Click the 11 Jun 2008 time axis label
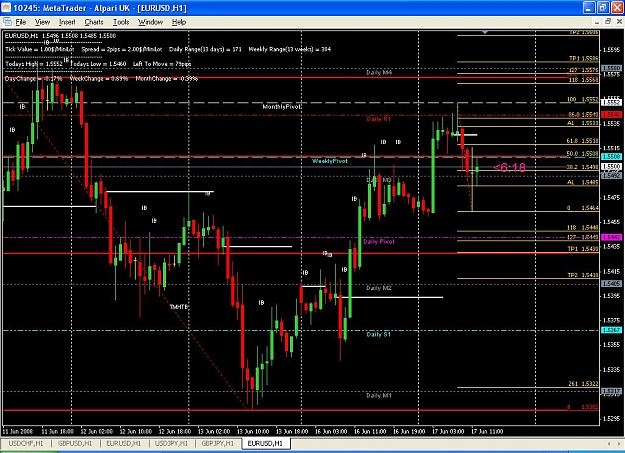 (18, 431)
